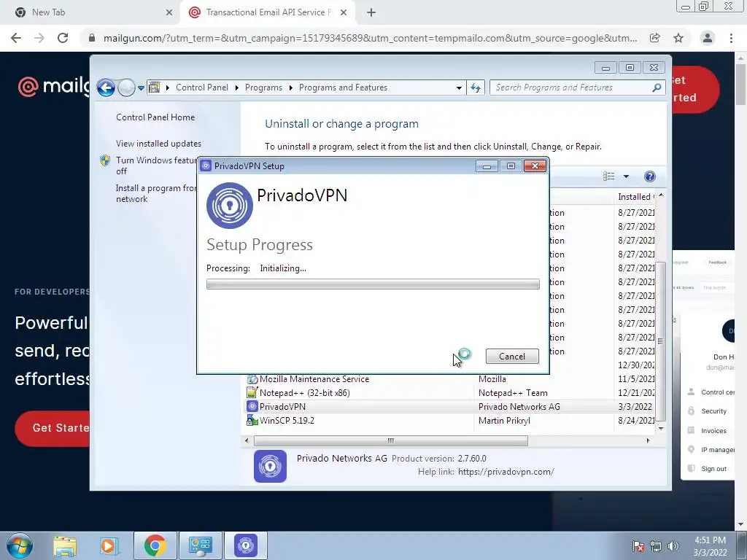747x560 pixels.
Task: Refresh Programs and Features list
Action: click(476, 87)
